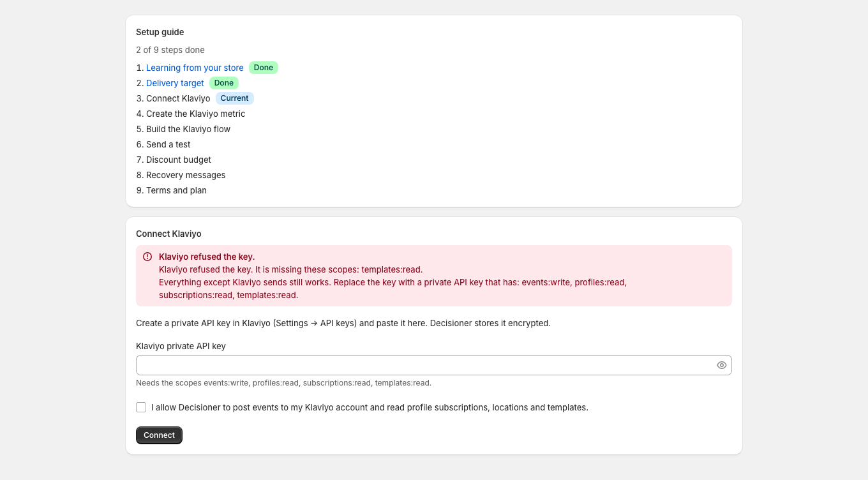Select the Terms and plan step
This screenshot has width=868, height=480.
[176, 190]
